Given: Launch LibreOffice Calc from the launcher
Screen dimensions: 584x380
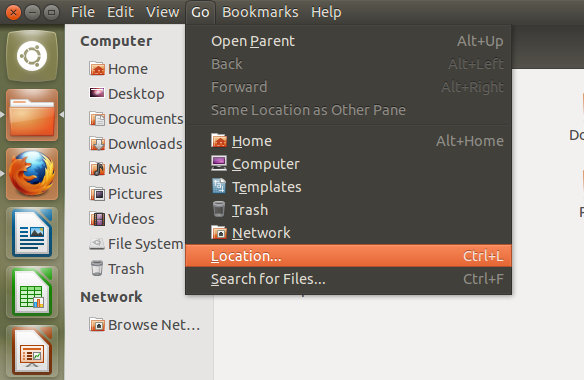Looking at the screenshot, I should 32,292.
